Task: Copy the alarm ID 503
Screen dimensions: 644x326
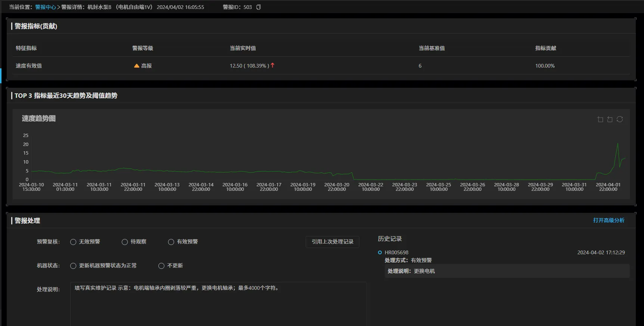Action: point(258,7)
